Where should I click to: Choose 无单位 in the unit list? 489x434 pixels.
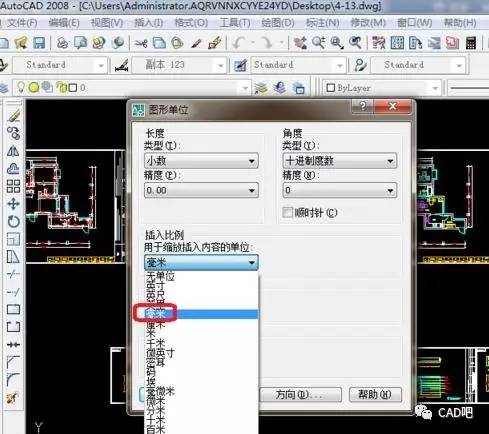point(201,276)
